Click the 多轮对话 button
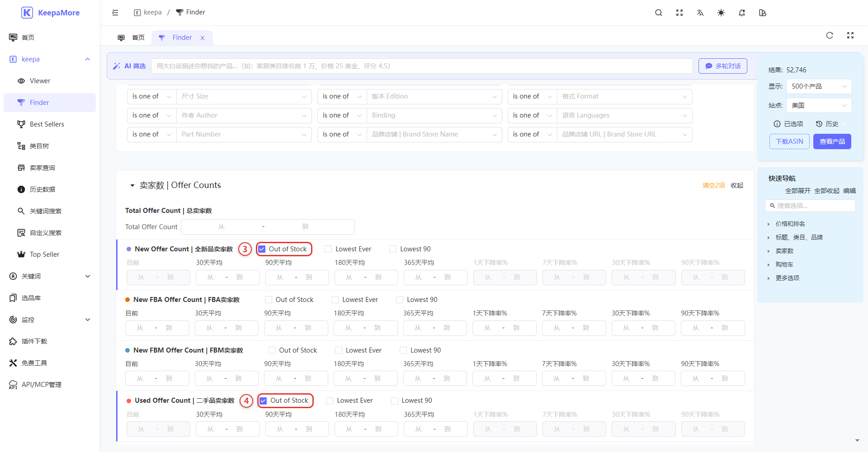868x452 pixels. click(x=722, y=66)
